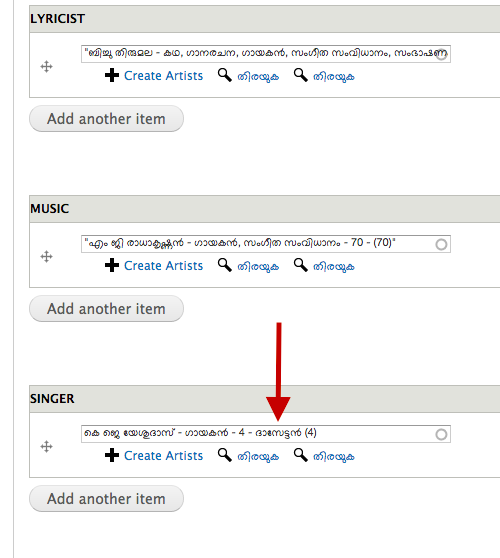500x558 pixels.
Task: Click the plus icon under the Lyricist field
Action: [x=112, y=75]
